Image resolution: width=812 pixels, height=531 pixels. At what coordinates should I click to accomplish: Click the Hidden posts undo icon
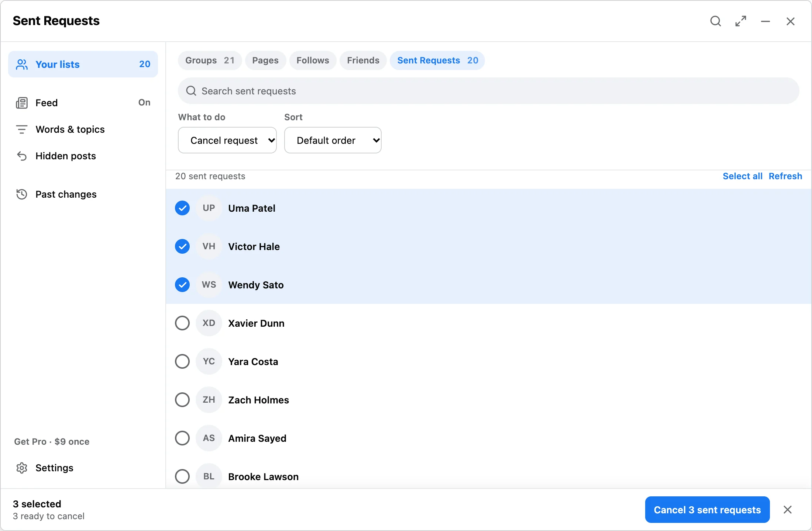coord(22,156)
